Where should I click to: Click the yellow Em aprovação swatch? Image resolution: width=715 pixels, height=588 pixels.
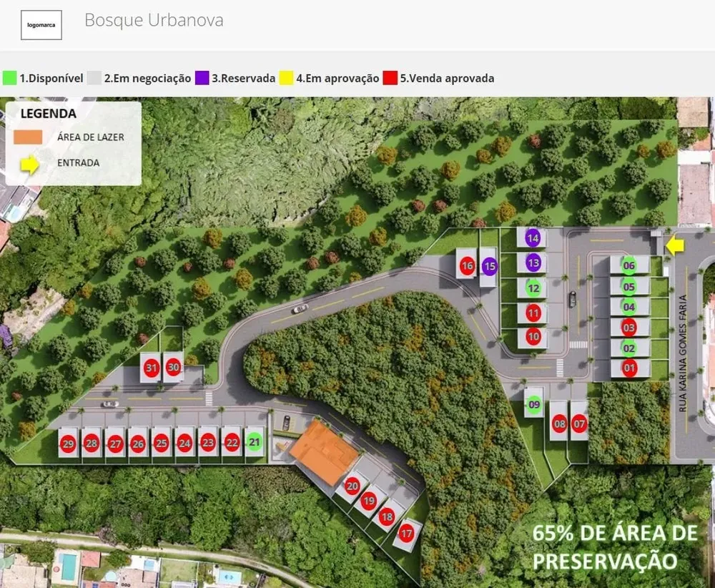point(287,78)
